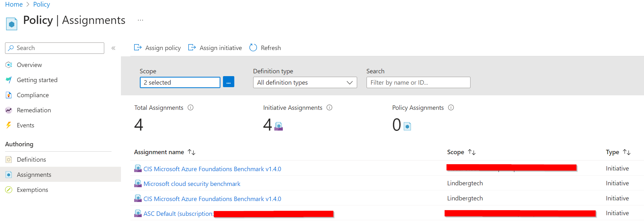Viewport: 644px width, 224px height.
Task: Click initiative icon on ASC Default row
Action: point(138,213)
